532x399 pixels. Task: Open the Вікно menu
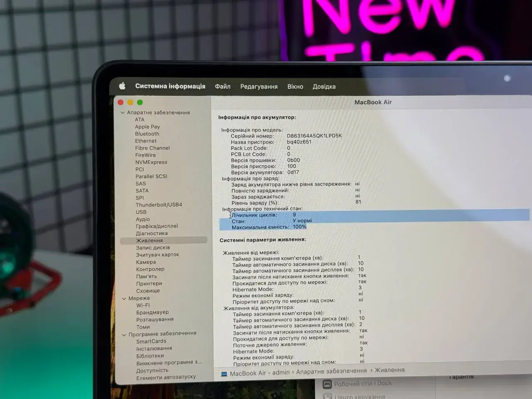[295, 86]
